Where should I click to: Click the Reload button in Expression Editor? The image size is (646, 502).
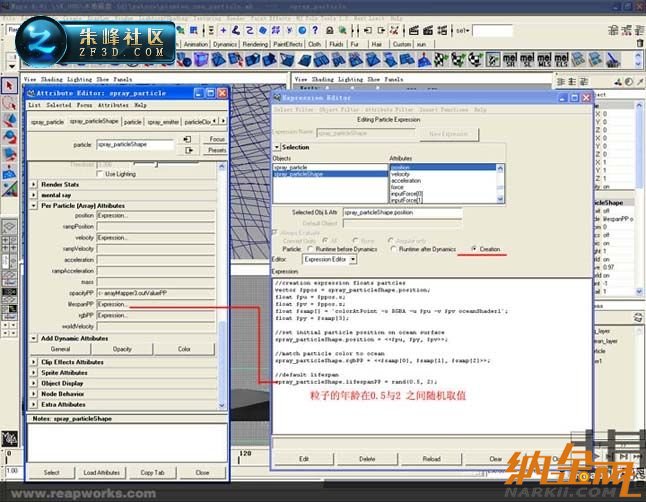coord(431,459)
